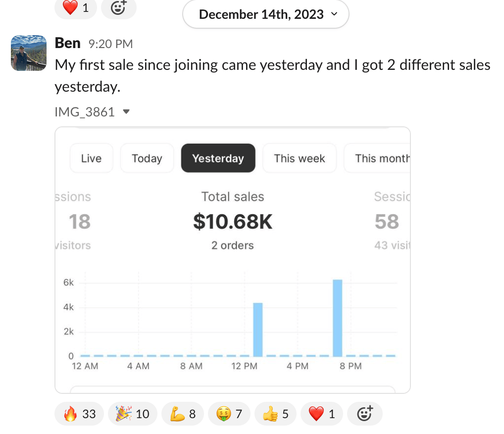Click the 9:20 PM message timestamp

click(x=110, y=44)
